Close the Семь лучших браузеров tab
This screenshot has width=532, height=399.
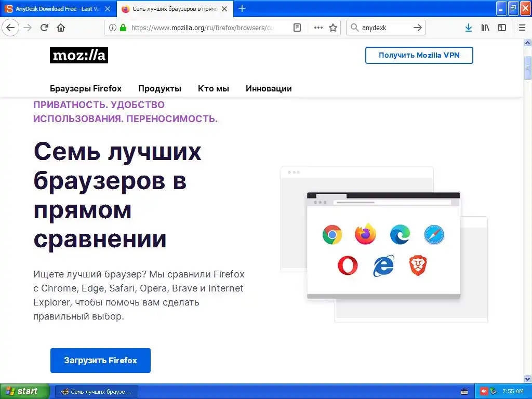tap(224, 9)
